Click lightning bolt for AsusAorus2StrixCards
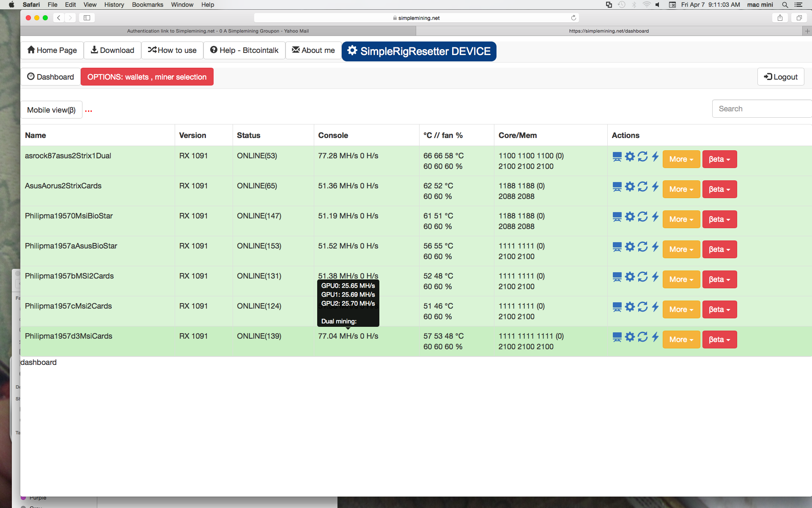Screen dimensions: 812x508 (x=655, y=187)
